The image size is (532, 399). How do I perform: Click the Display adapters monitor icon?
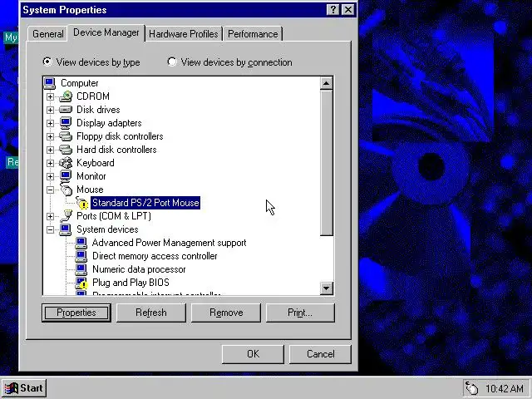pos(66,123)
